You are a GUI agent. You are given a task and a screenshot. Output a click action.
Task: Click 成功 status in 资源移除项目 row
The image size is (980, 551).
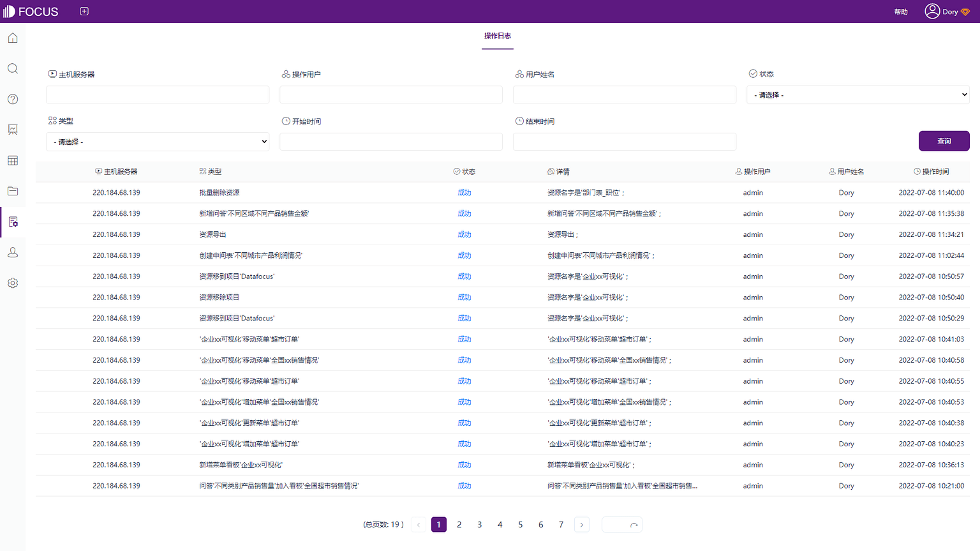pyautogui.click(x=464, y=298)
